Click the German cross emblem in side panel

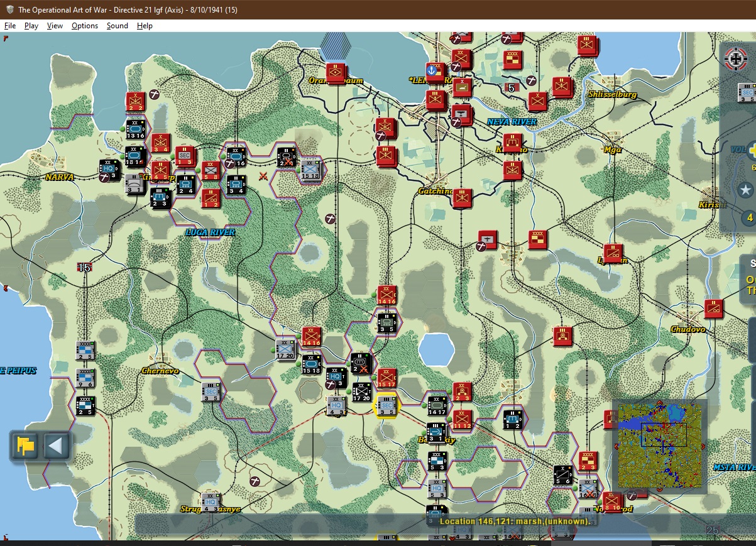(737, 59)
